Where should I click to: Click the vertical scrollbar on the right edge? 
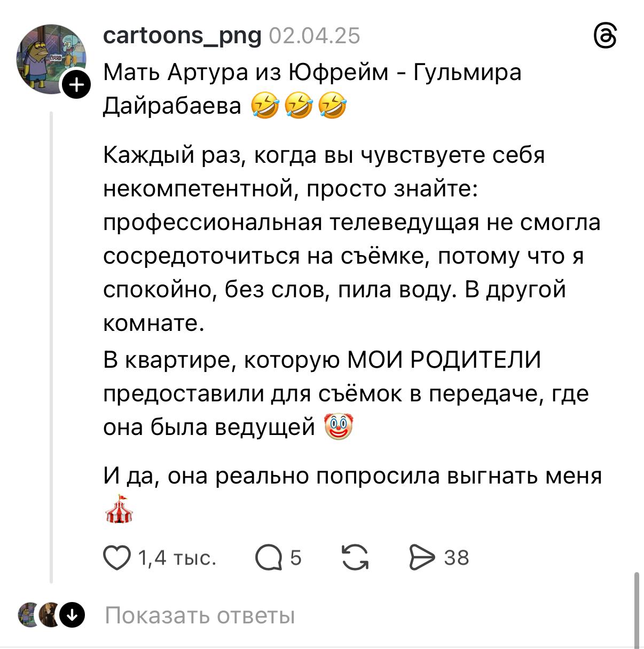coord(637,608)
